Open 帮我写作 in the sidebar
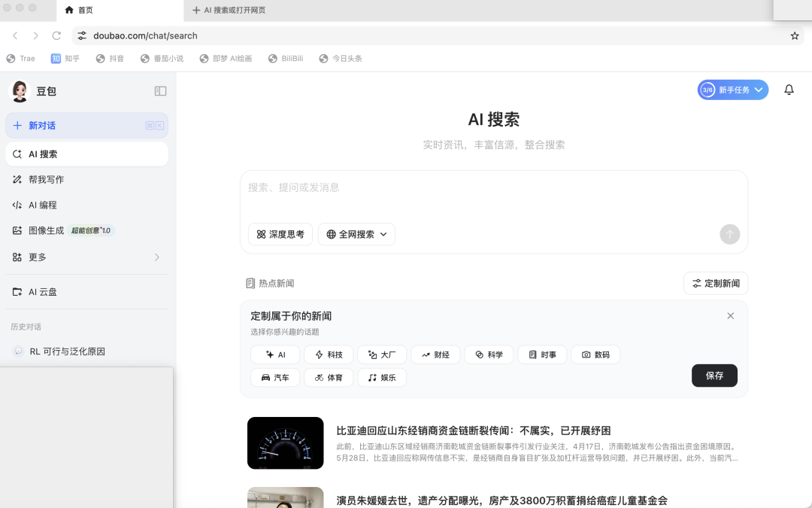 click(87, 179)
